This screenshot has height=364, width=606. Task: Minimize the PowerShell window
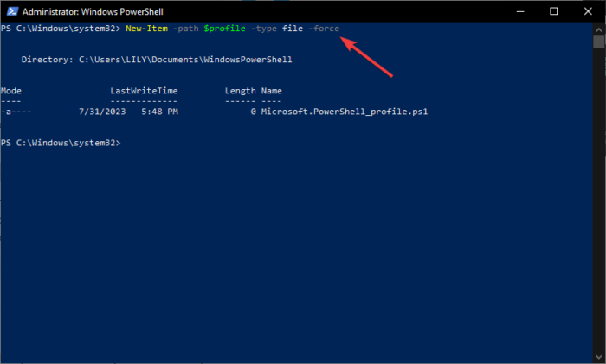(x=514, y=11)
